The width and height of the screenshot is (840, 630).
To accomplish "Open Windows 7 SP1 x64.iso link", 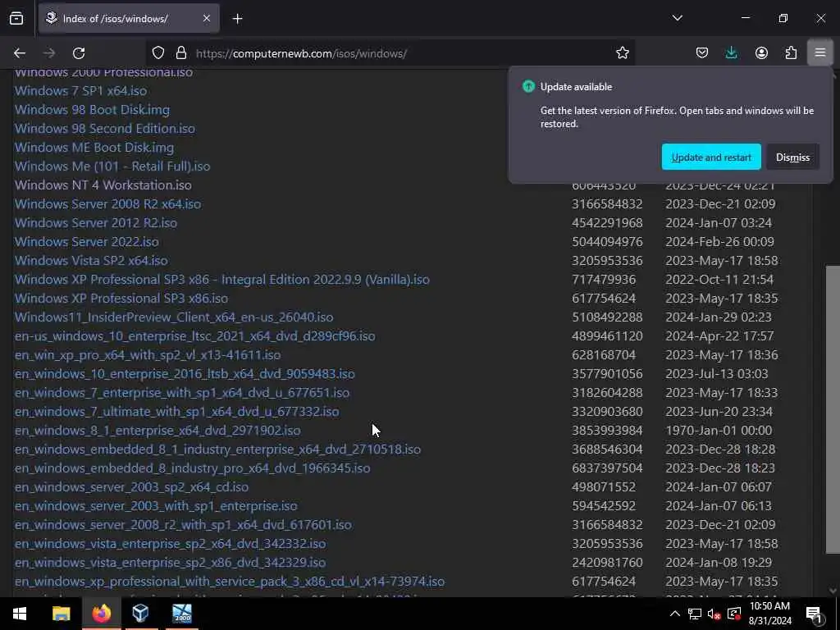I will pyautogui.click(x=80, y=90).
